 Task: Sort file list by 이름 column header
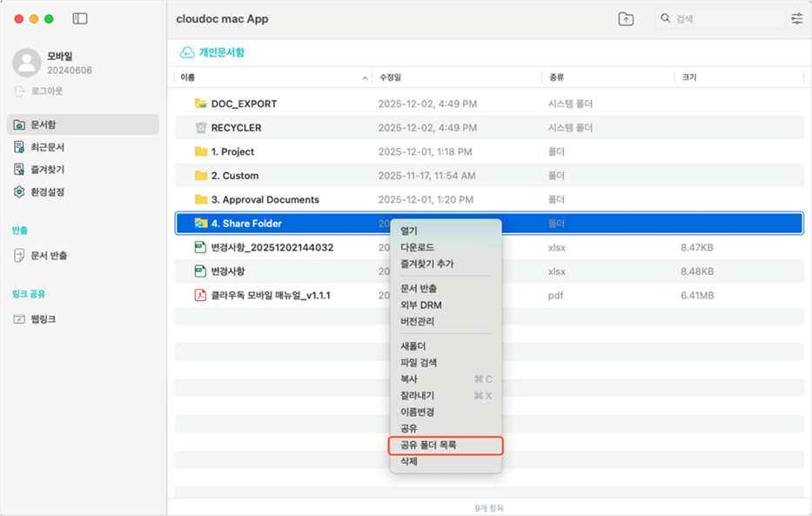pos(188,77)
